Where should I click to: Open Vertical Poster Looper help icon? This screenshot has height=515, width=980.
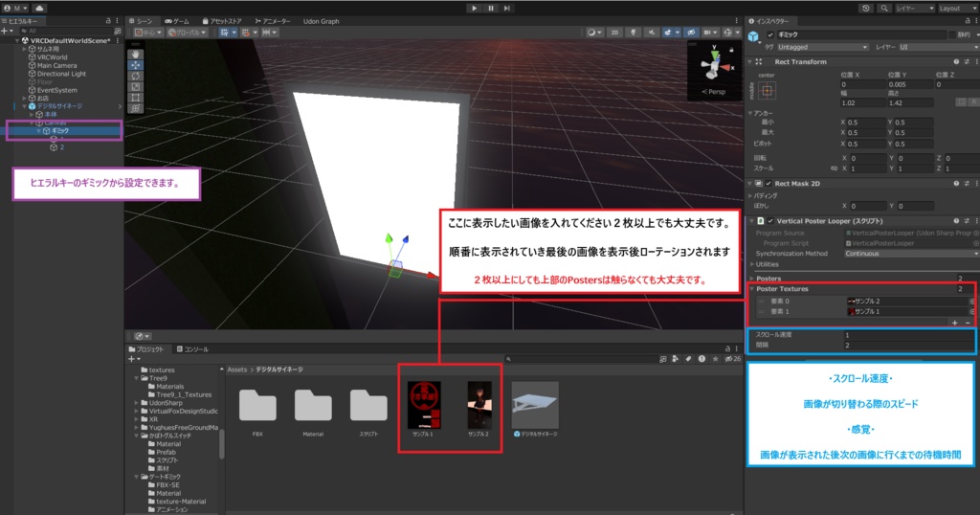tap(956, 221)
